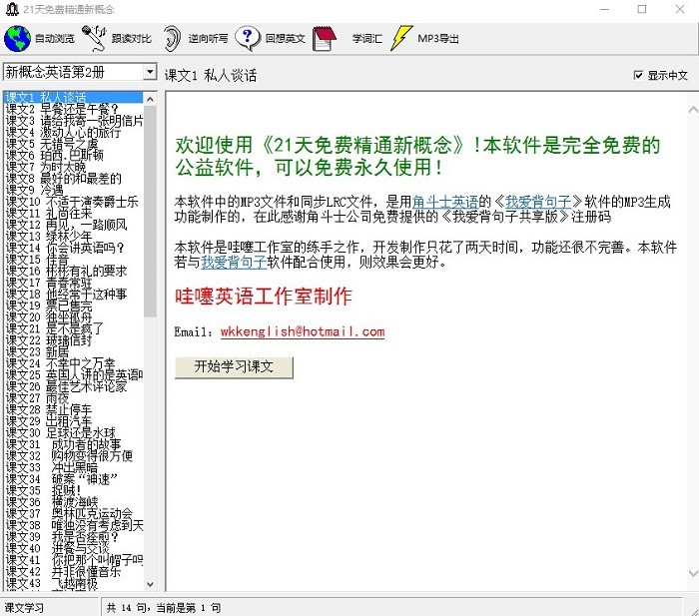The width and height of the screenshot is (699, 616).
Task: Open 跟读对比 via the microphone icon
Action: point(95,39)
